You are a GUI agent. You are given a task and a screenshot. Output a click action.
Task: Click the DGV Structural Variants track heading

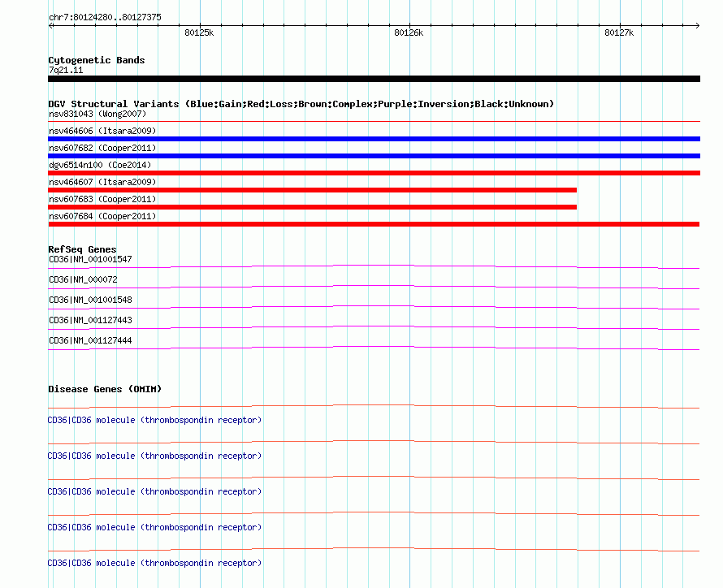pos(301,104)
